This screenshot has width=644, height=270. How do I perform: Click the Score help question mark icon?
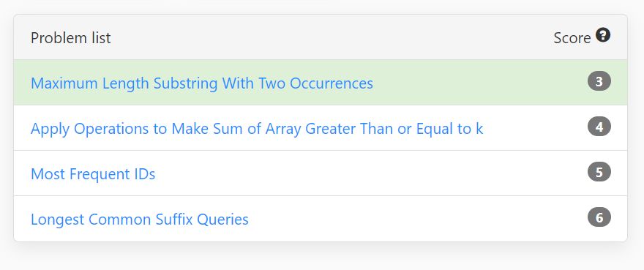coord(603,35)
